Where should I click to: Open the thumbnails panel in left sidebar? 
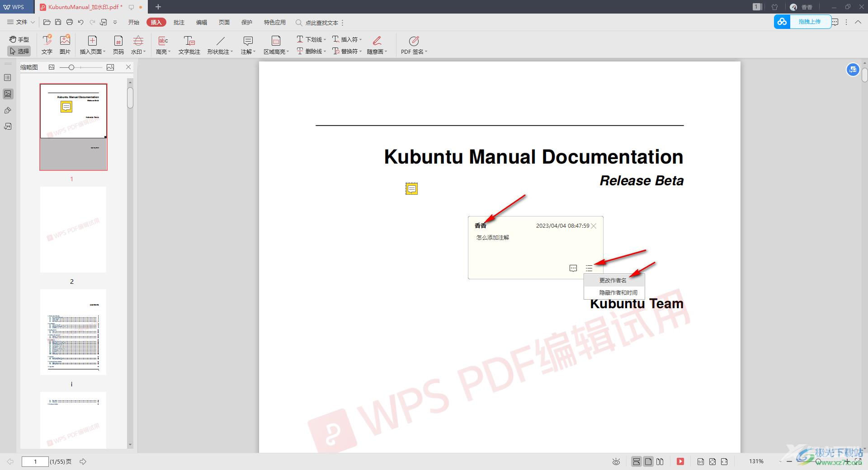tap(8, 94)
